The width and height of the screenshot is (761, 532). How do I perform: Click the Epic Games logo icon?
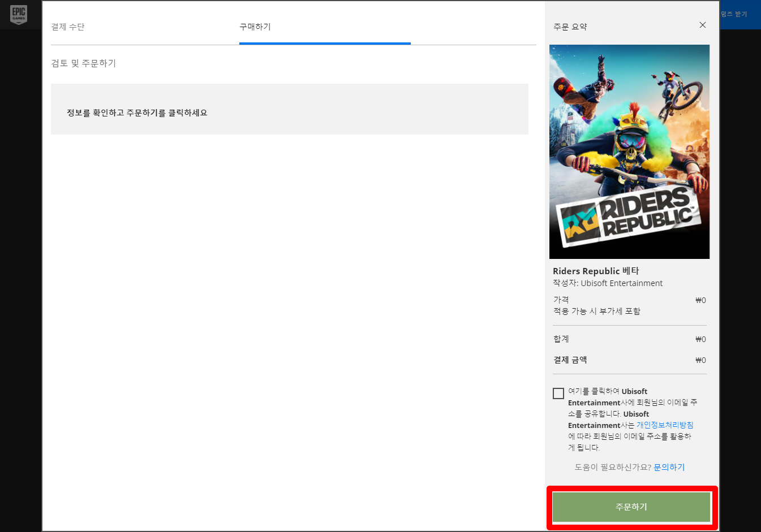19,15
